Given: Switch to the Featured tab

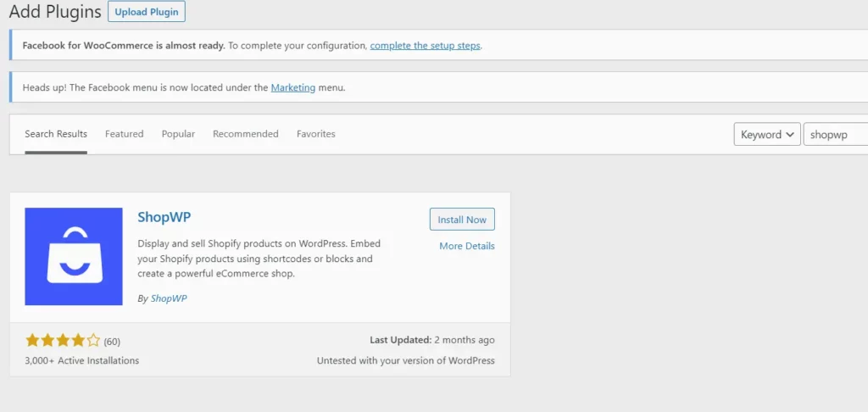Looking at the screenshot, I should [x=124, y=134].
